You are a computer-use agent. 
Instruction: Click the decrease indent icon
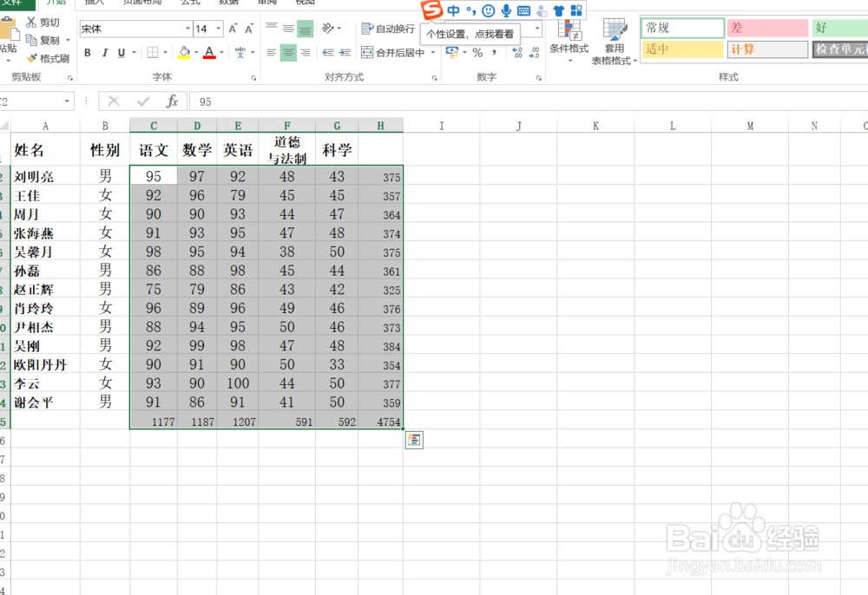(x=328, y=53)
